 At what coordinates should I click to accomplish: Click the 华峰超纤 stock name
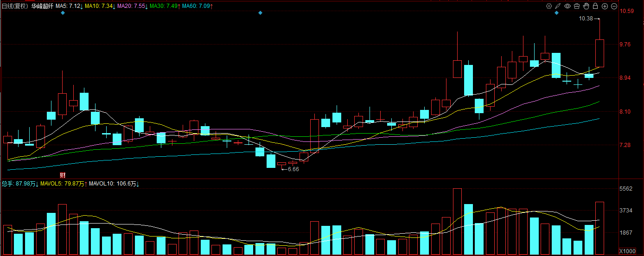[42, 6]
